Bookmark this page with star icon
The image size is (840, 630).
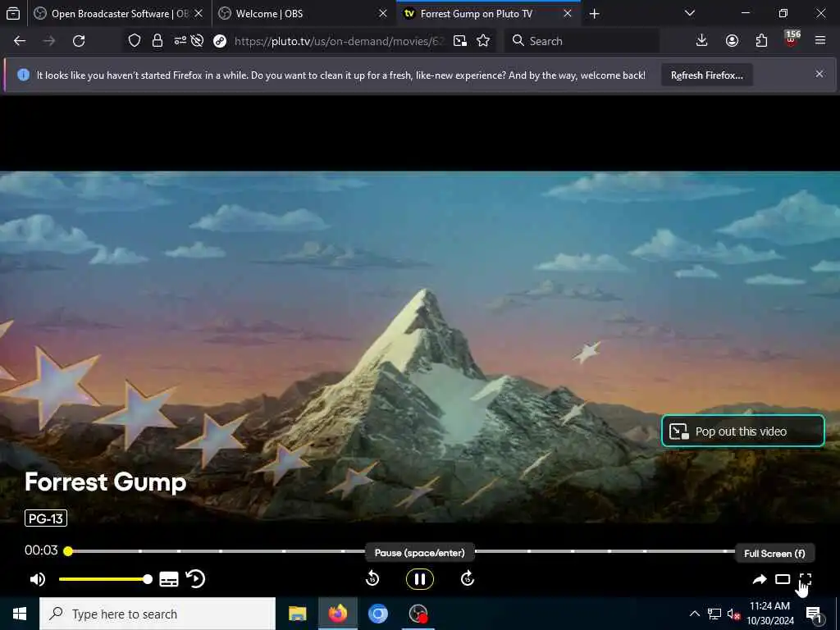click(x=483, y=41)
